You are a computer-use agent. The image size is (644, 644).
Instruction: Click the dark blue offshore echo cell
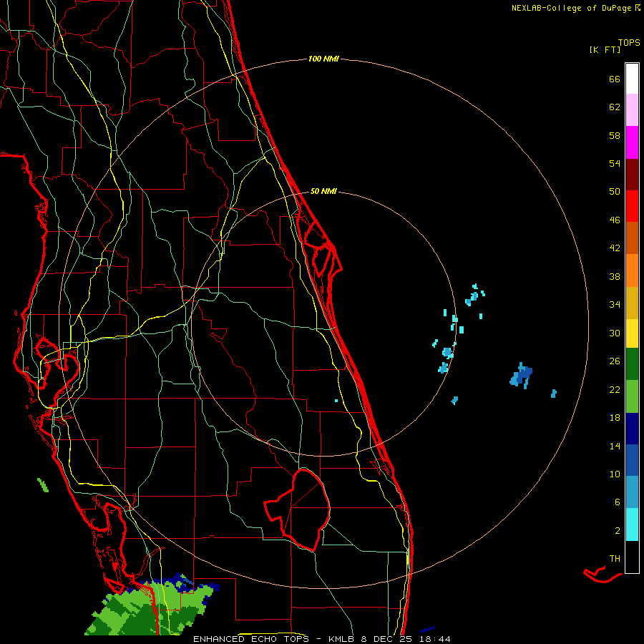[x=522, y=375]
